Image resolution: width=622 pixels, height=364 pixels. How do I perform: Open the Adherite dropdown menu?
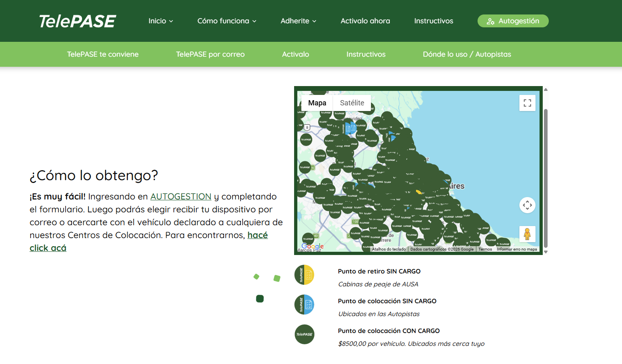(x=299, y=21)
